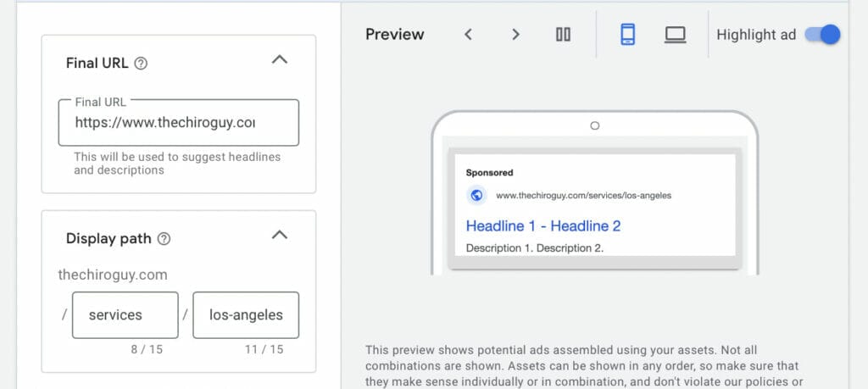The image size is (868, 389).
Task: Edit the Final URL input field
Action: click(178, 122)
